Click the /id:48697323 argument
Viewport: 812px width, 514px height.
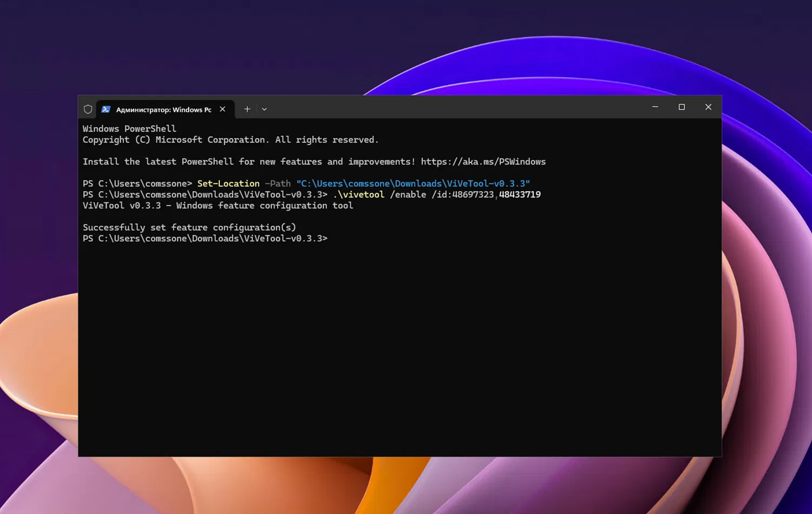pyautogui.click(x=463, y=194)
